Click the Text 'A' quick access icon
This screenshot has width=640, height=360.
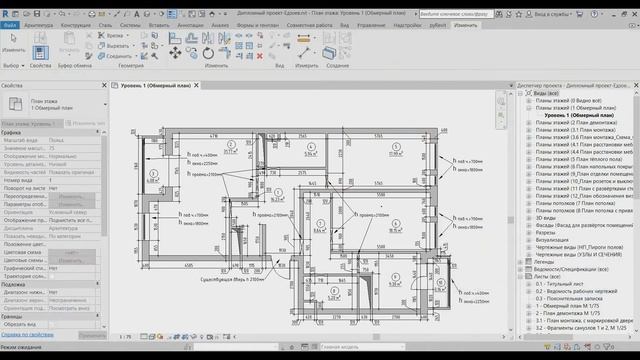(137, 14)
